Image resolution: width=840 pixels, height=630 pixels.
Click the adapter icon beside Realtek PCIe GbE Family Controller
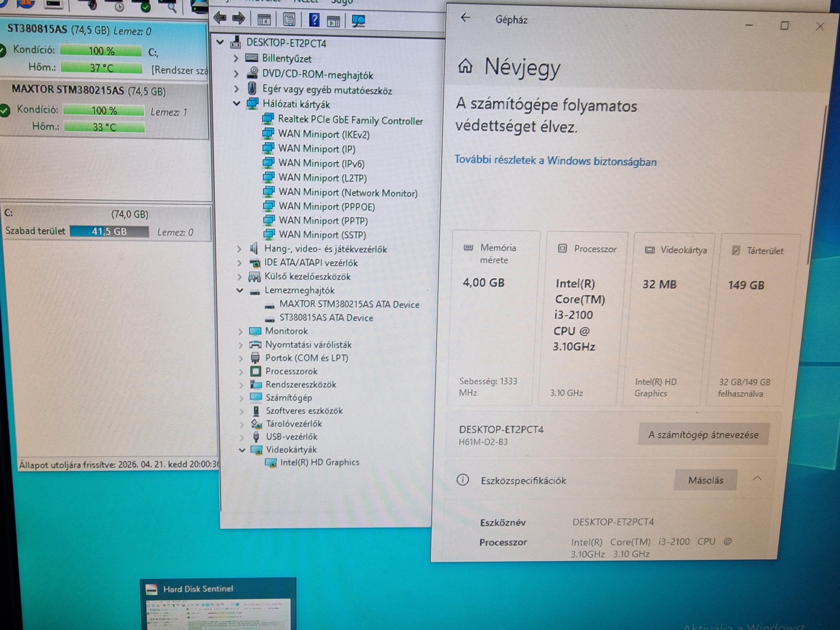point(268,119)
